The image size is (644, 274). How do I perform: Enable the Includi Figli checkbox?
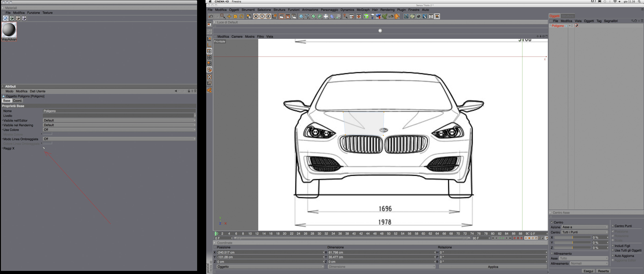[613, 246]
